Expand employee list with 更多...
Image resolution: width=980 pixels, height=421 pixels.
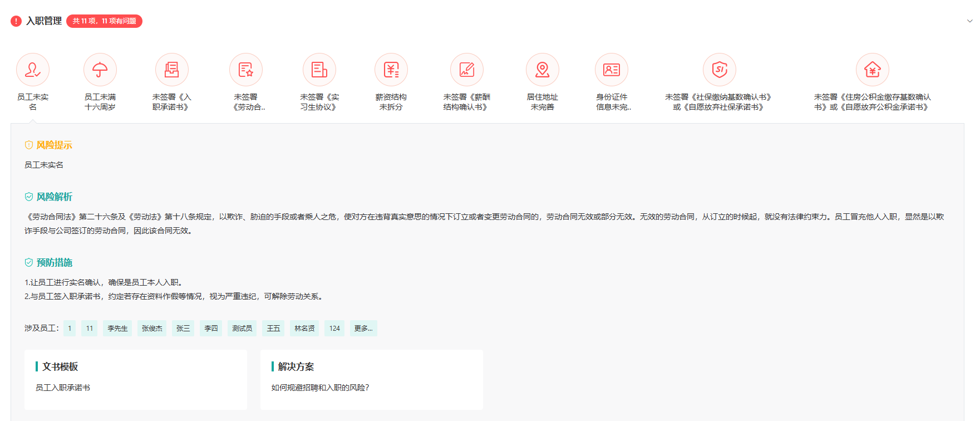[363, 329]
